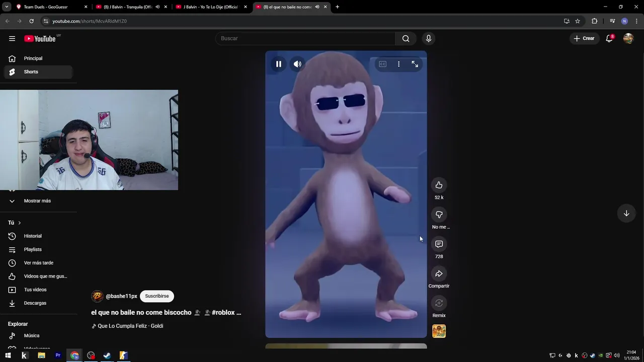Open Música under Explorar
Viewport: 644px width, 362px height.
click(38, 335)
